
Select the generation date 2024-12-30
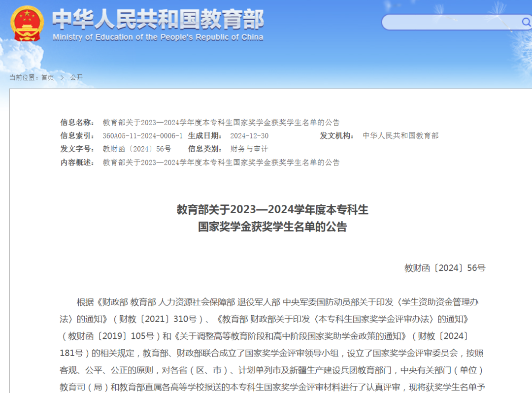point(249,136)
